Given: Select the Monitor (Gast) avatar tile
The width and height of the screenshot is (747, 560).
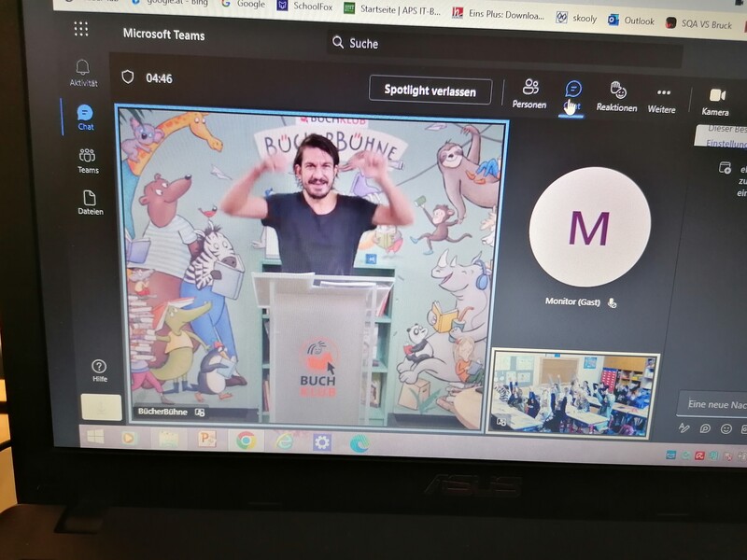Looking at the screenshot, I should point(589,228).
